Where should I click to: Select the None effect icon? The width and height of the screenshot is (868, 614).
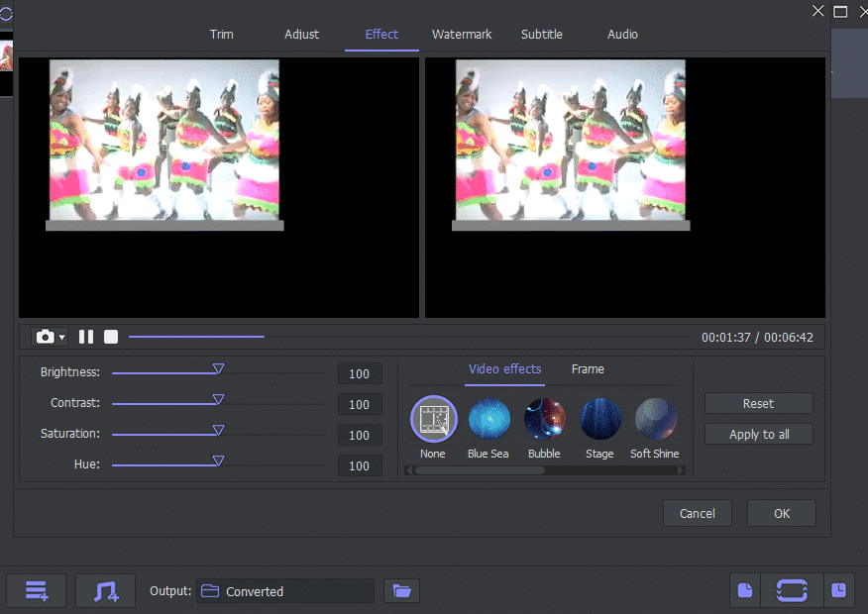pos(433,420)
